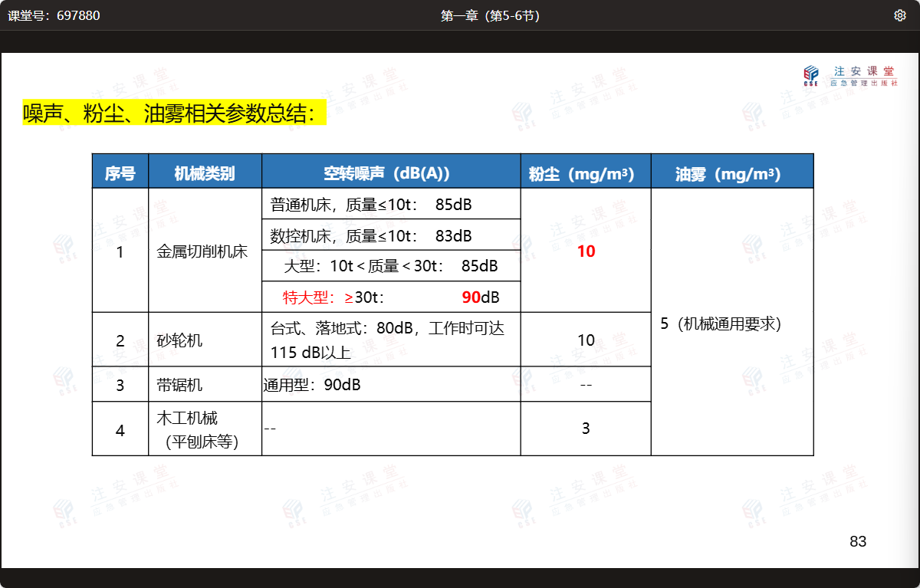Click the 普通机床 质量≤10t 85dB row
This screenshot has width=920, height=588.
(x=391, y=205)
